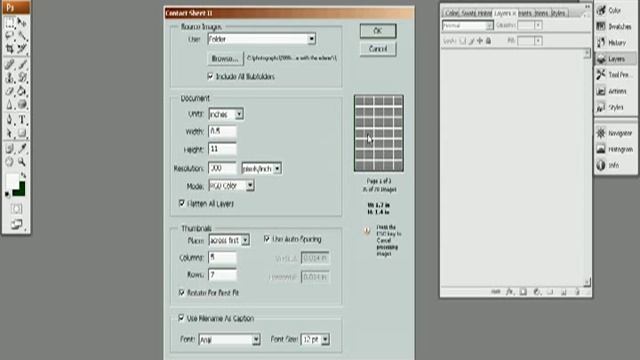This screenshot has height=360, width=640.
Task: Open the caption Font dropdown
Action: [x=229, y=340]
